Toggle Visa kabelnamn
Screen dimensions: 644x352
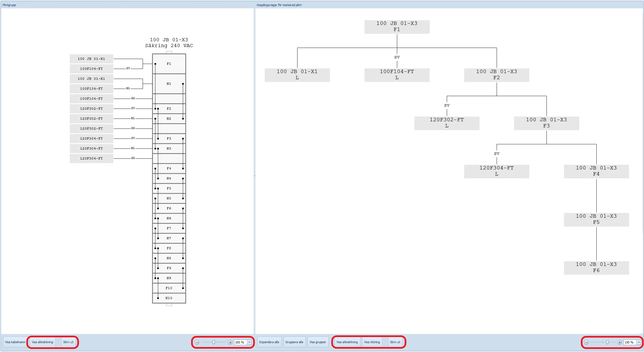(x=15, y=342)
